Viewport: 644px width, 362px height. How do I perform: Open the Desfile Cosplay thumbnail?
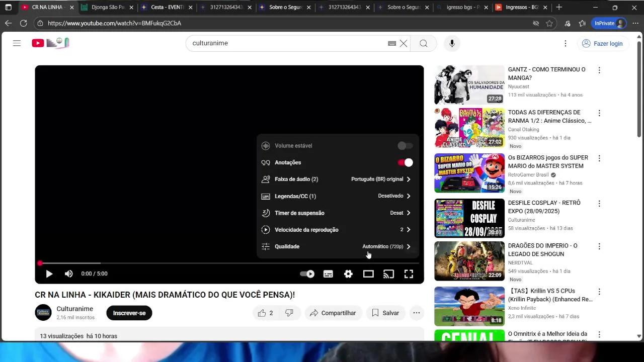(469, 218)
